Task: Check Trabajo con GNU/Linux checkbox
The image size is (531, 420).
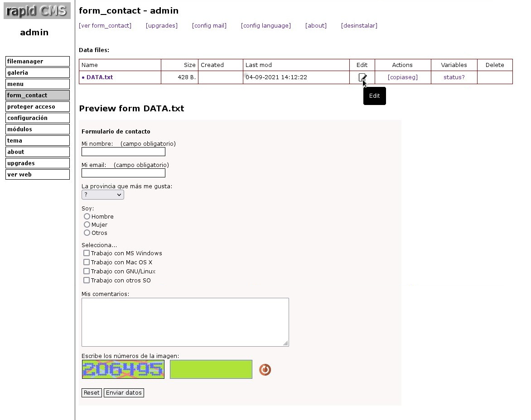Action: pos(87,271)
